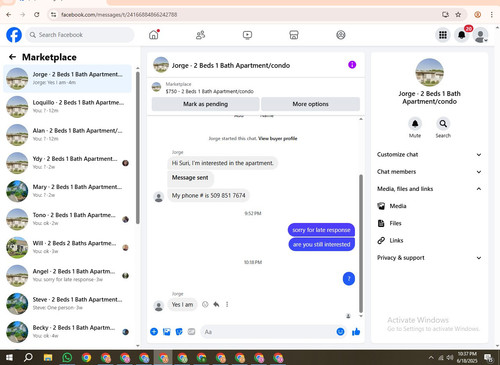500x365 pixels.
Task: Open the Will 2 Beds 2 Baths conversation
Action: (67, 248)
